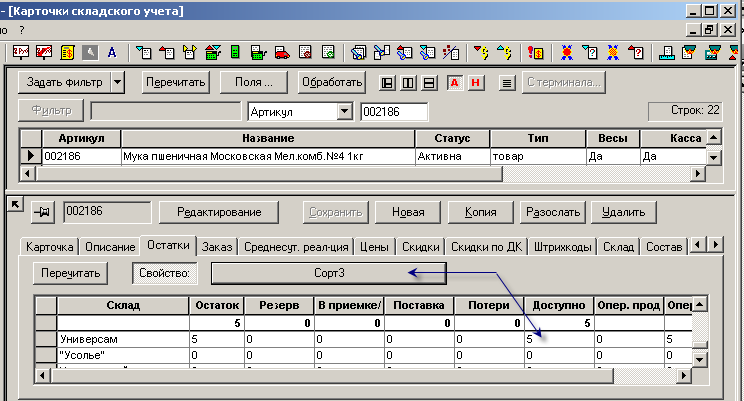Open the Цены tab
744x401 pixels.
coord(374,247)
